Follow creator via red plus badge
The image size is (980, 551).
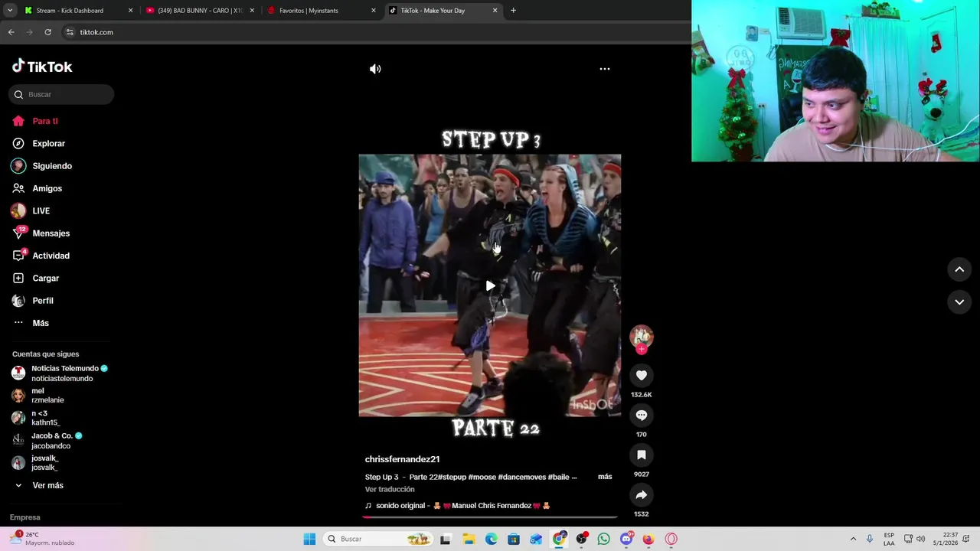(x=642, y=350)
